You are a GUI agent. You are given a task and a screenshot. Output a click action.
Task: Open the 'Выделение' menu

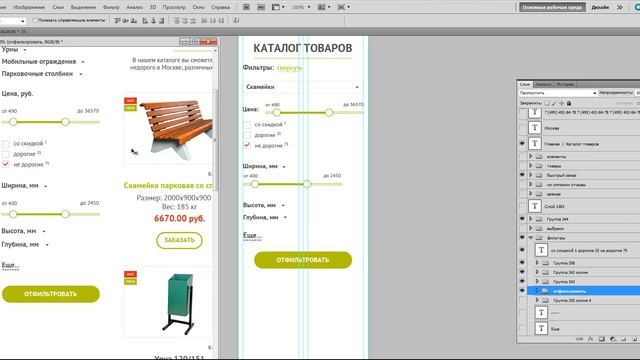pyautogui.click(x=83, y=7)
